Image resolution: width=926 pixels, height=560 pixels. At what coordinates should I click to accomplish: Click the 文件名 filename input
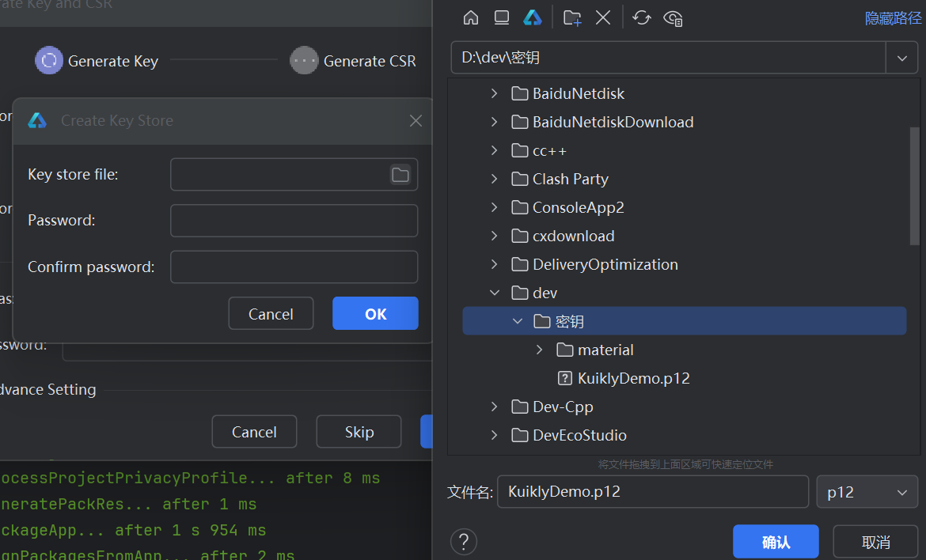tap(653, 491)
